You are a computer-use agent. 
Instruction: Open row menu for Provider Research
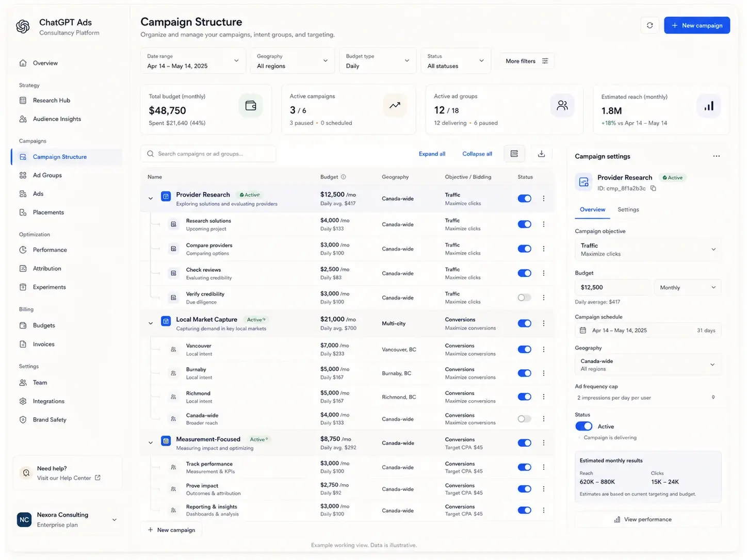543,199
